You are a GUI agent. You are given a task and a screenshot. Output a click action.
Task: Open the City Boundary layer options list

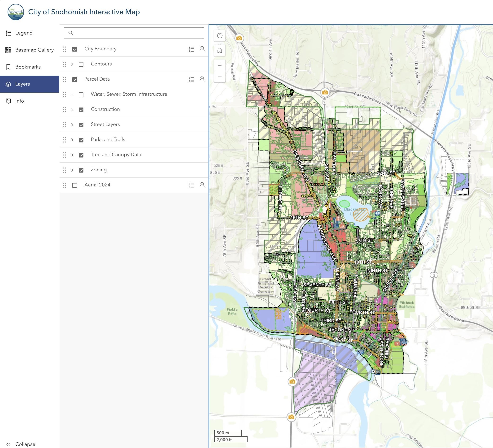(x=191, y=49)
